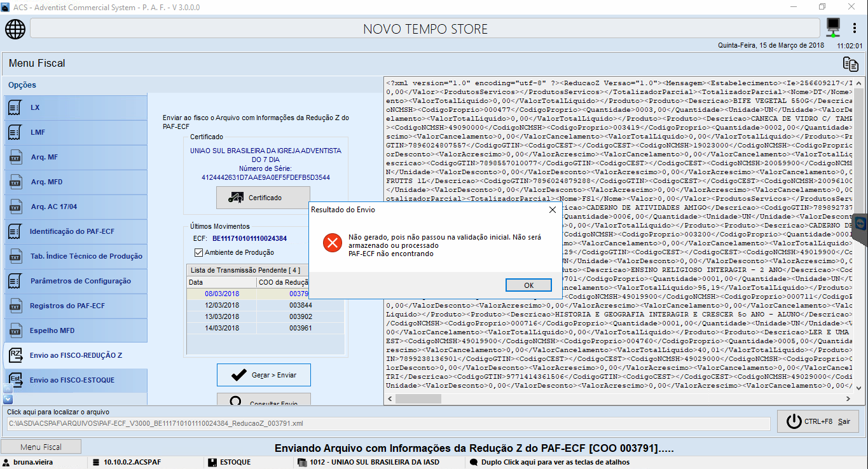Viewport: 868px width, 469px height.
Task: Open Identificação do PAF-ECF
Action: pyautogui.click(x=75, y=231)
